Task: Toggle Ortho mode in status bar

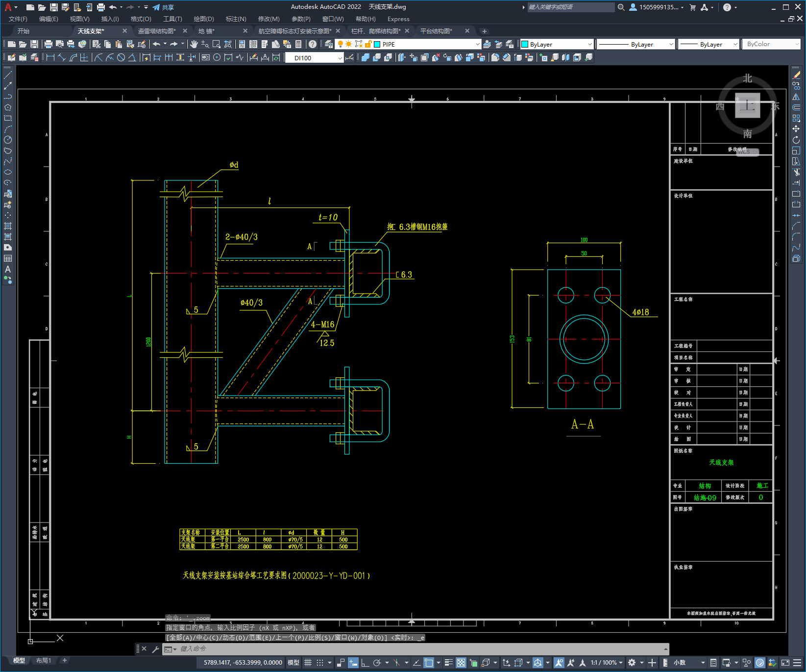Action: [365, 663]
